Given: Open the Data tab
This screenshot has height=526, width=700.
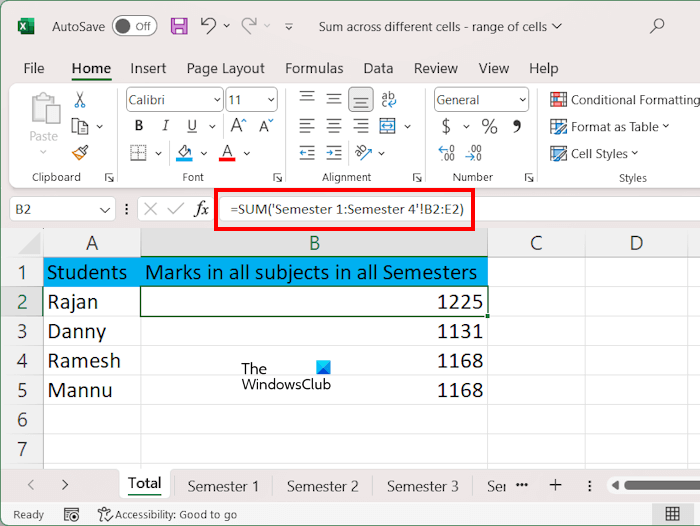Looking at the screenshot, I should tap(378, 68).
